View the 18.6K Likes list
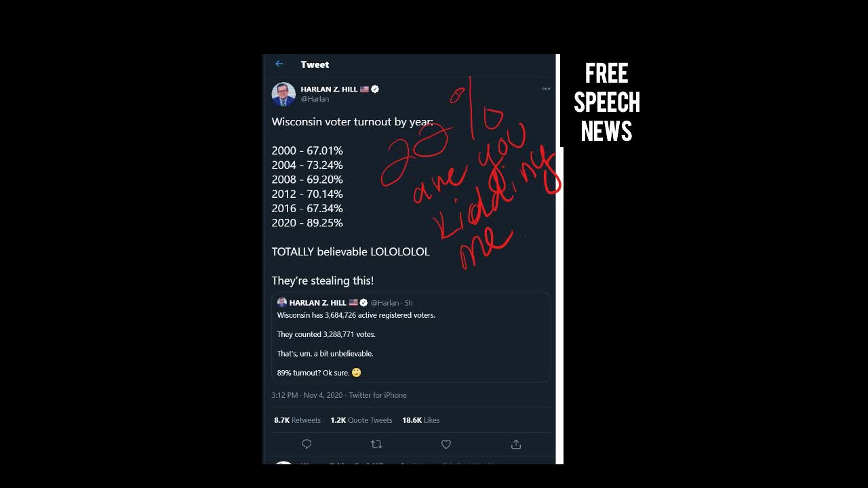The image size is (868, 488). (420, 420)
